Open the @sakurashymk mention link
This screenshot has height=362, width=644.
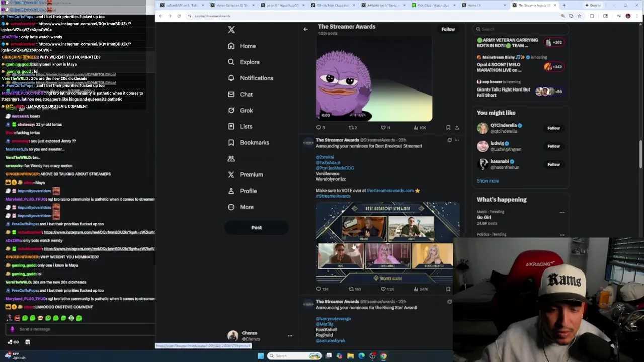(x=331, y=341)
